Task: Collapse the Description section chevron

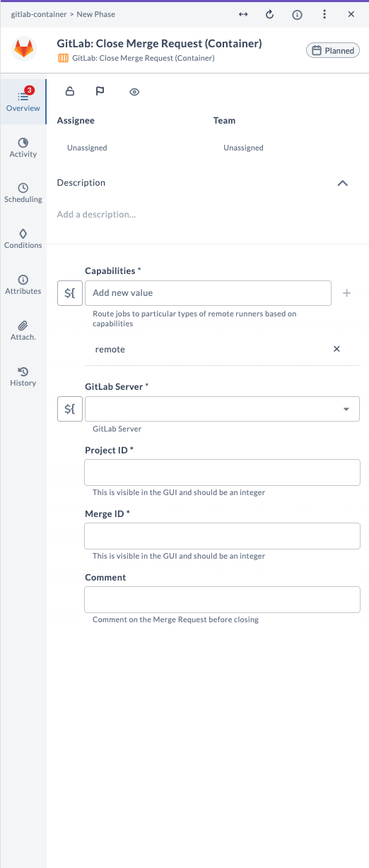Action: 343,183
